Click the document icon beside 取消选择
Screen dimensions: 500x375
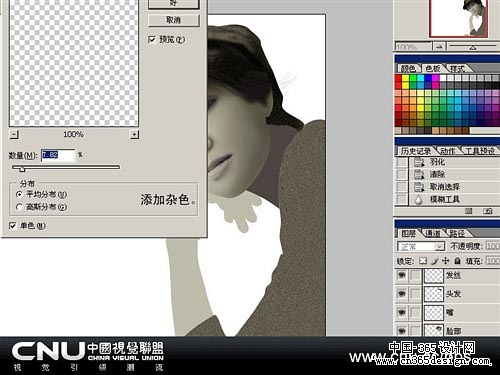point(419,187)
